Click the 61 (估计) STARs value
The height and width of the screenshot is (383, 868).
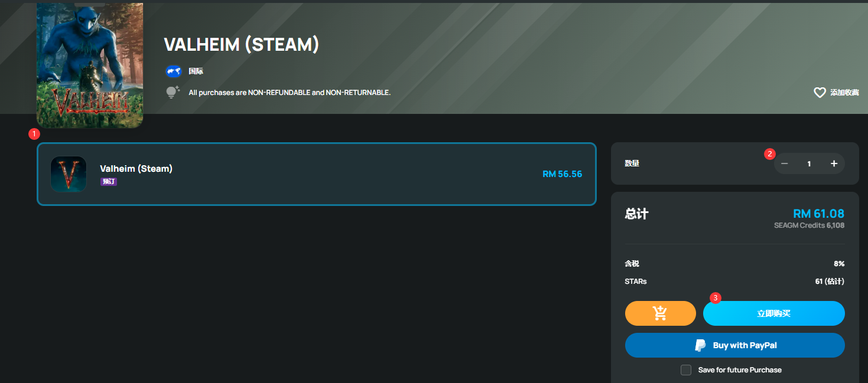click(830, 281)
